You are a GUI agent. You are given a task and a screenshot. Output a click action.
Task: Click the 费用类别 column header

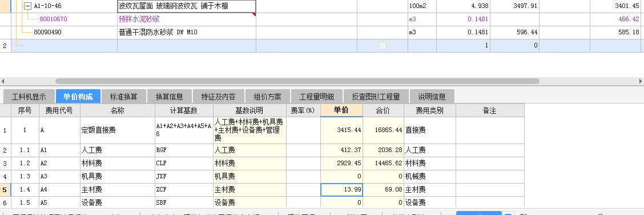tap(429, 110)
